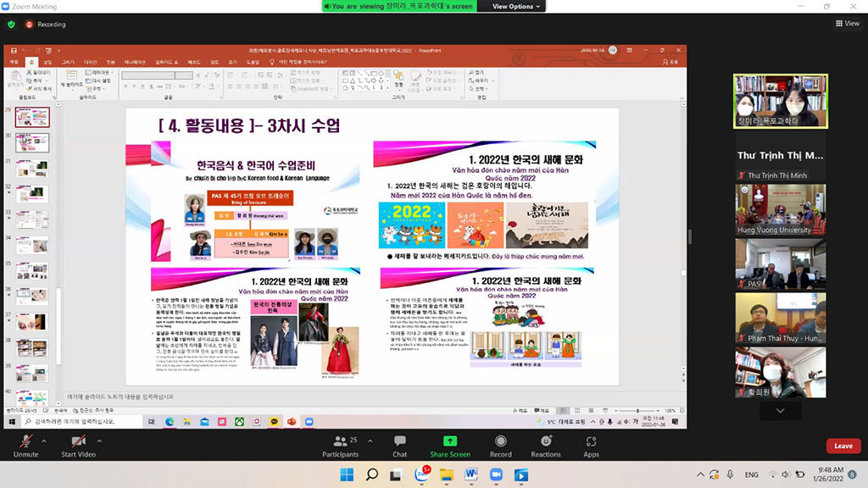The image size is (868, 488).
Task: Click KakaoTalk icon in shared taskbar
Action: click(x=274, y=422)
